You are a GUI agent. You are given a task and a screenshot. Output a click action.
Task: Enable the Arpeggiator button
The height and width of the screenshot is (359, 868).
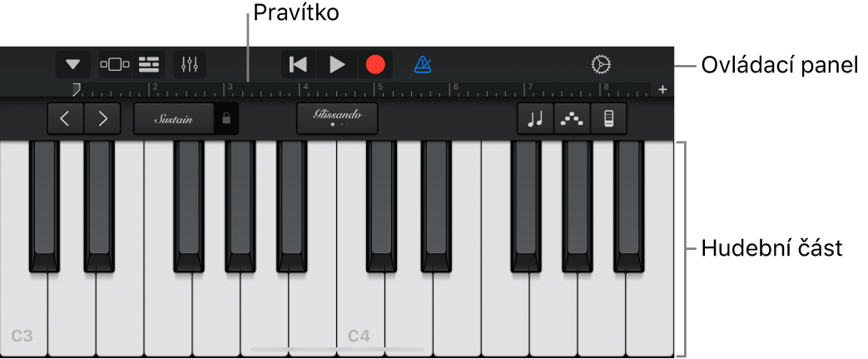tap(572, 118)
